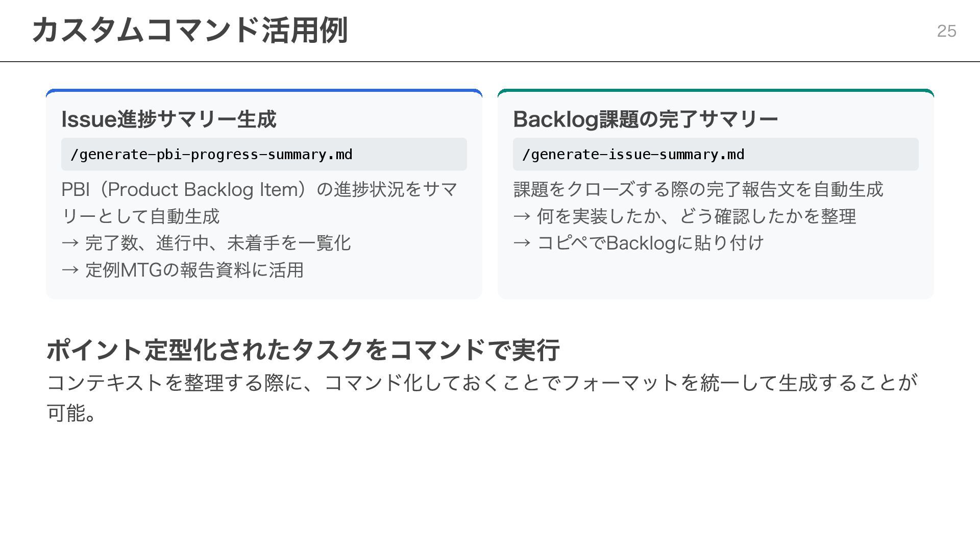This screenshot has width=980, height=551.
Task: Select the Backlog課題の完了サマリー card heading
Action: [645, 119]
